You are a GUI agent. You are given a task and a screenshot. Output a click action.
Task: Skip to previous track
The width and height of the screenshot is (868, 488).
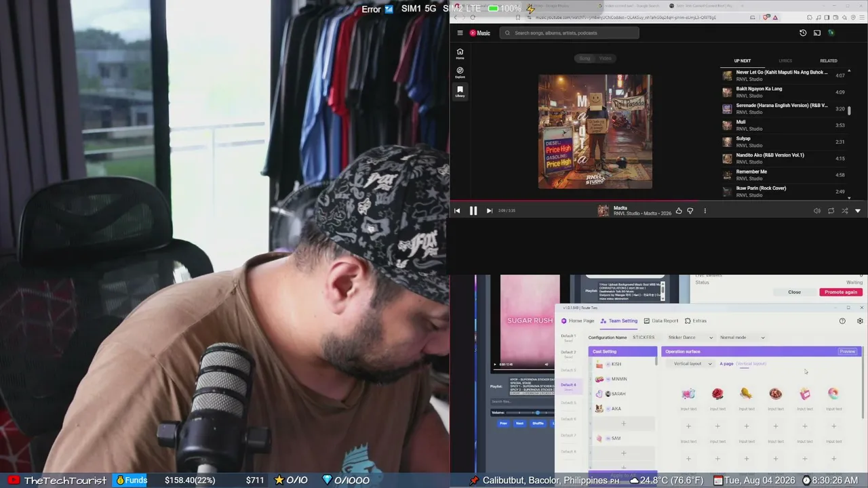(457, 211)
